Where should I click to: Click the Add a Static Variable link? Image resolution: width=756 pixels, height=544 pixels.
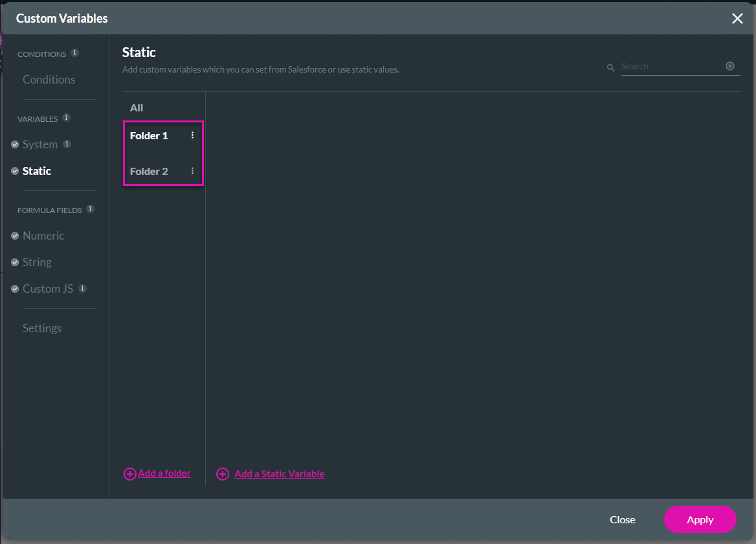279,474
